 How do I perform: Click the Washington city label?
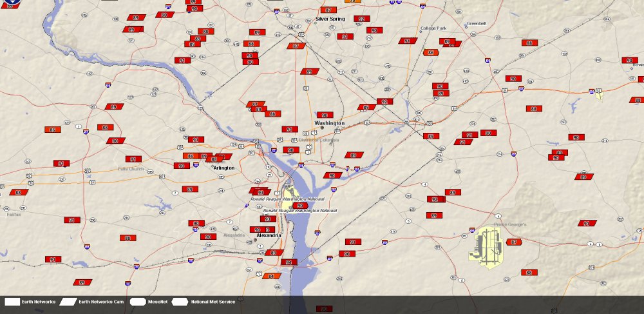coord(329,123)
